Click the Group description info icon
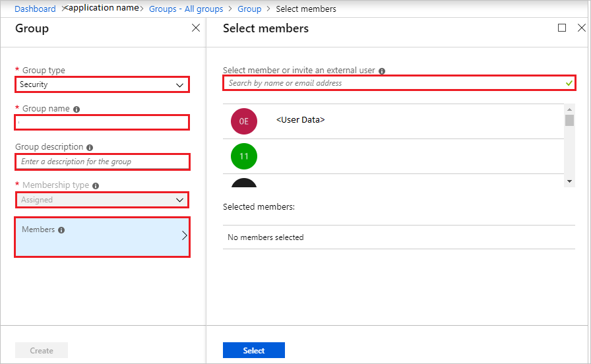The height and width of the screenshot is (364, 591). 90,147
